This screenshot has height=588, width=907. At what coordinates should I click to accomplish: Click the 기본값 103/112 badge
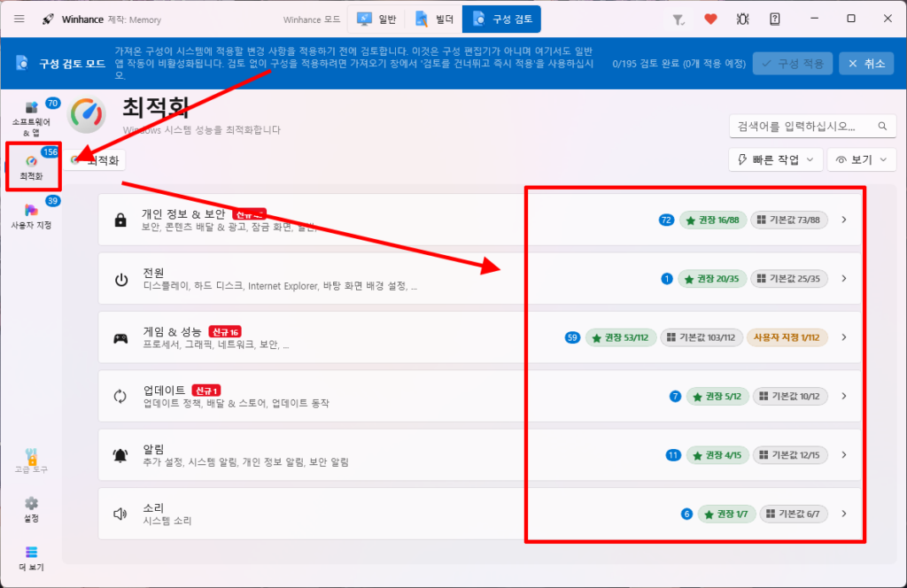tap(702, 337)
